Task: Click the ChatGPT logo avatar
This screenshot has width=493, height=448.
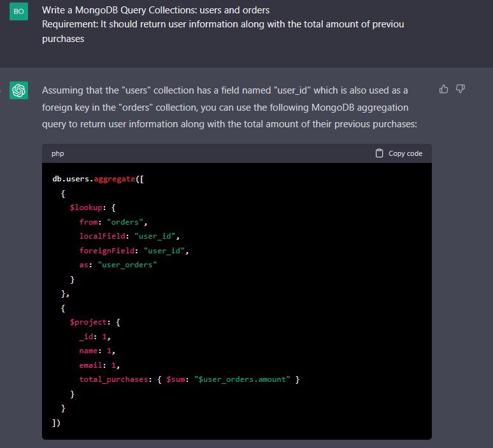Action: 19,90
